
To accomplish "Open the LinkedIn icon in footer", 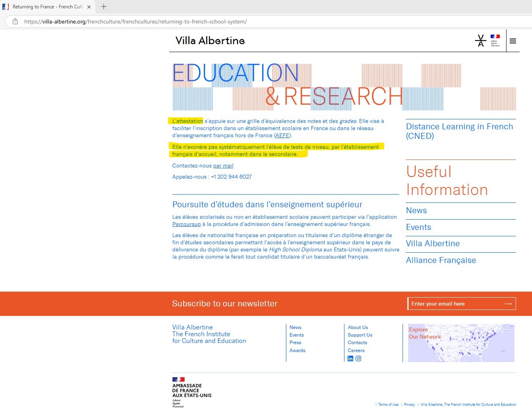I will click(x=350, y=358).
